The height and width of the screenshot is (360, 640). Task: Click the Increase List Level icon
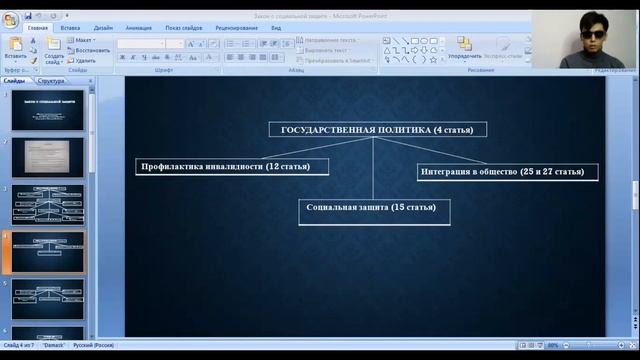274,44
